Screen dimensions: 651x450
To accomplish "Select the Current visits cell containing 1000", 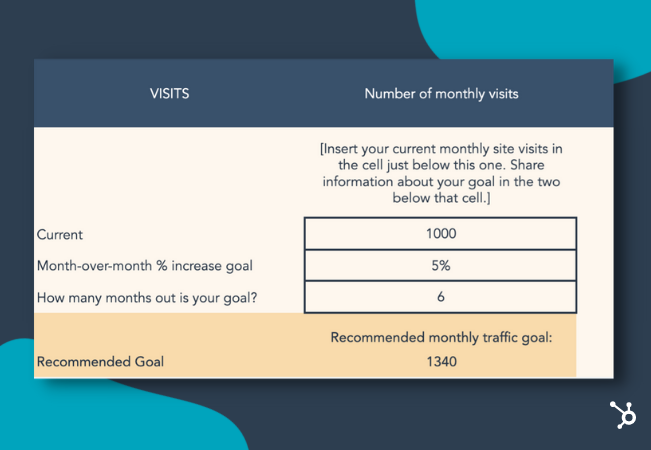I will [441, 233].
